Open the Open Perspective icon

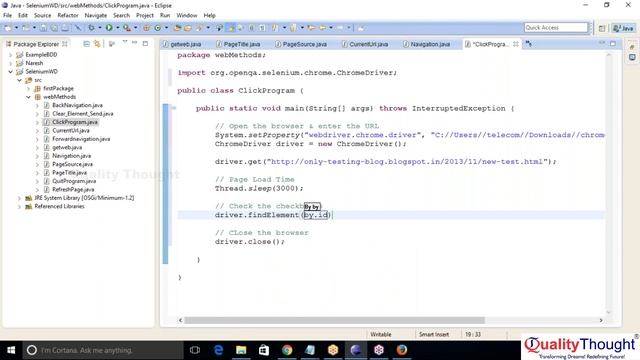tap(602, 28)
